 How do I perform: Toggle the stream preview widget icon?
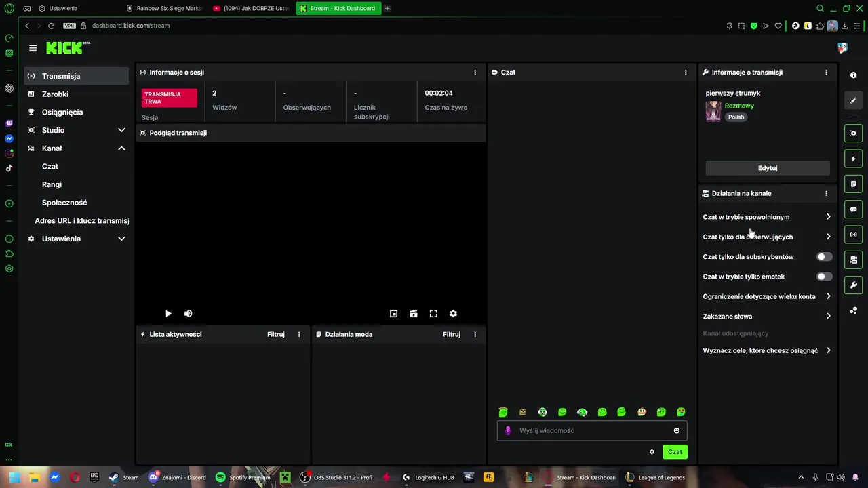coord(854,134)
